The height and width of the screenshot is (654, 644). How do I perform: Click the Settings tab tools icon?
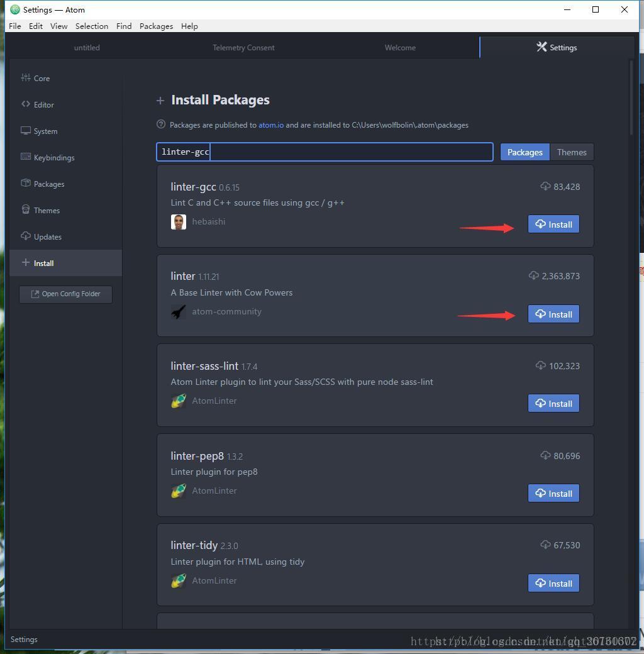541,47
